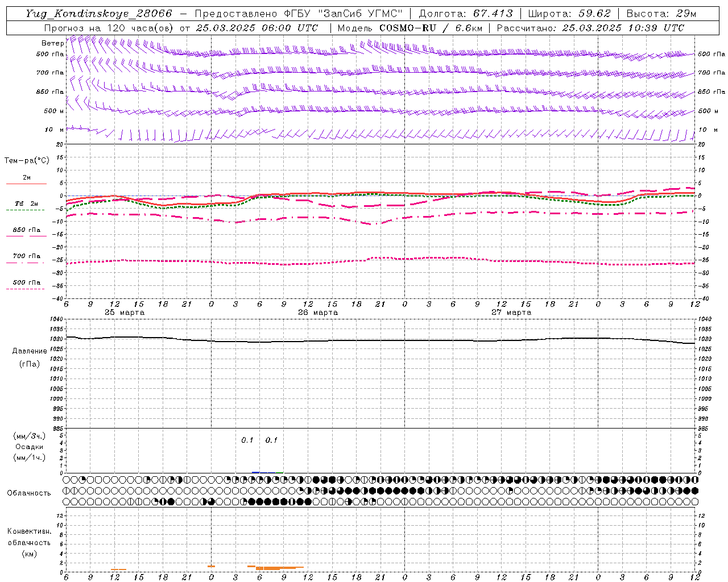Select the forecast start time 06:00 UTC
Screen dimensions: 728x582
pos(291,28)
